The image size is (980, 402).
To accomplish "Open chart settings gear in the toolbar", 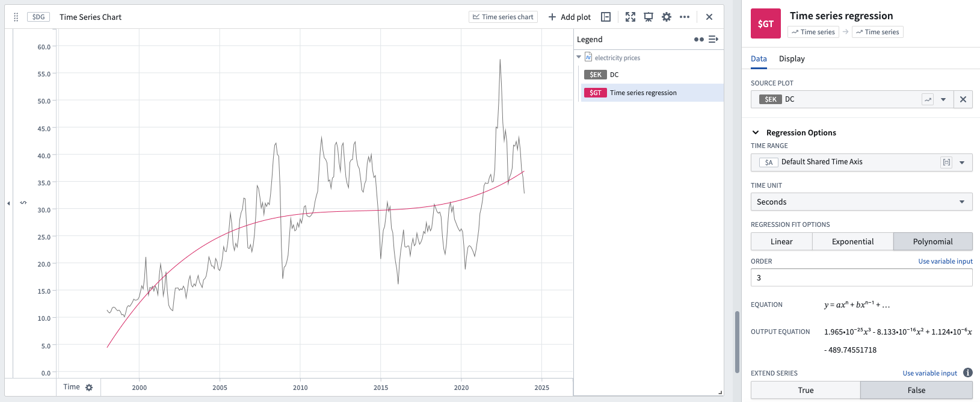I will click(667, 17).
